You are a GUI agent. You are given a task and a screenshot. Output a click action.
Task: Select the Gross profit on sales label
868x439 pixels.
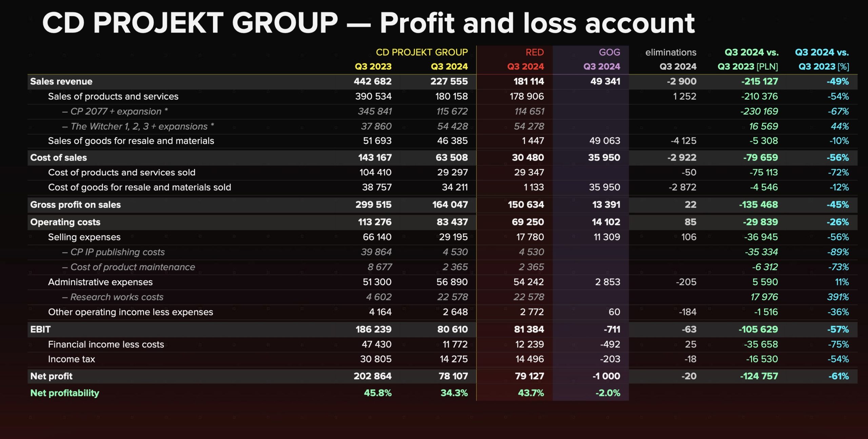point(75,204)
